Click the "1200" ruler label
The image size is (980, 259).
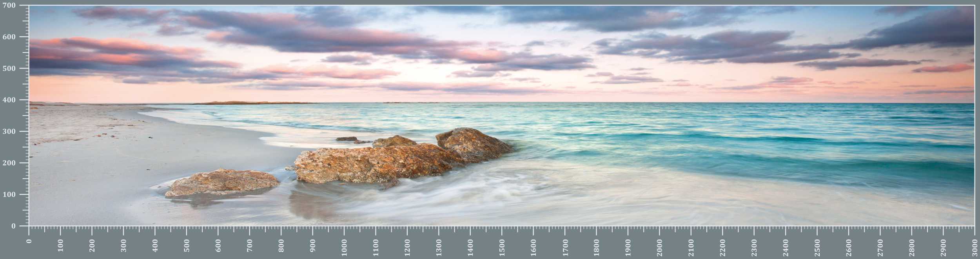tap(407, 247)
